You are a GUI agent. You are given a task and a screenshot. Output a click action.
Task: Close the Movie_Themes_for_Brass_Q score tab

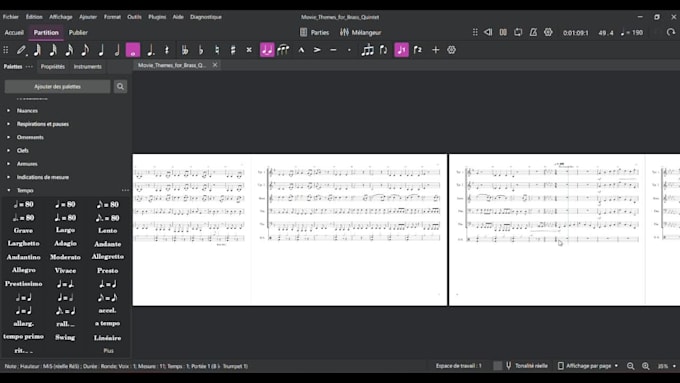coord(215,65)
